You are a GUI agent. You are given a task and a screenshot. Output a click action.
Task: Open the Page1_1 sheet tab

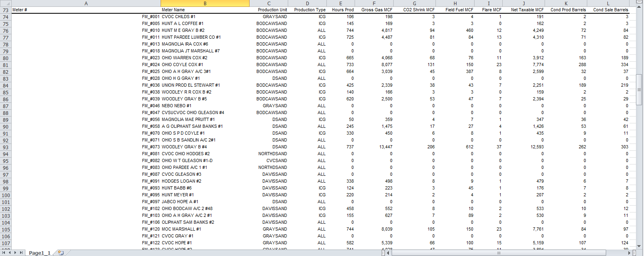coord(39,253)
